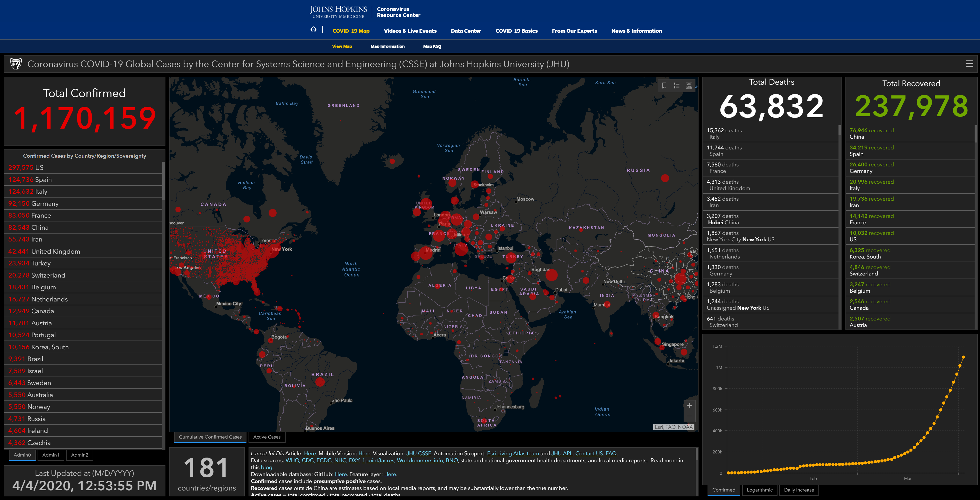Select the View Map sub-navigation tab
Viewport: 980px width, 500px height.
(342, 46)
